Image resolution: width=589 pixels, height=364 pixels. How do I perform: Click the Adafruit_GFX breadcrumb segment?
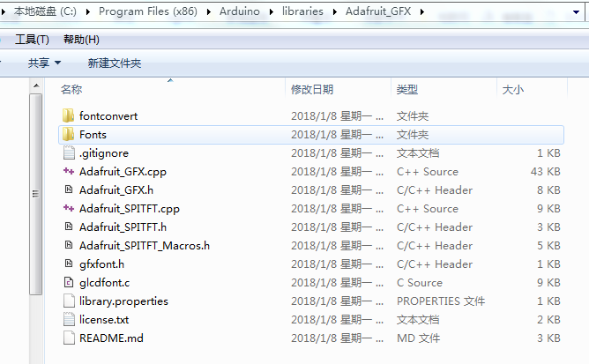pos(378,11)
